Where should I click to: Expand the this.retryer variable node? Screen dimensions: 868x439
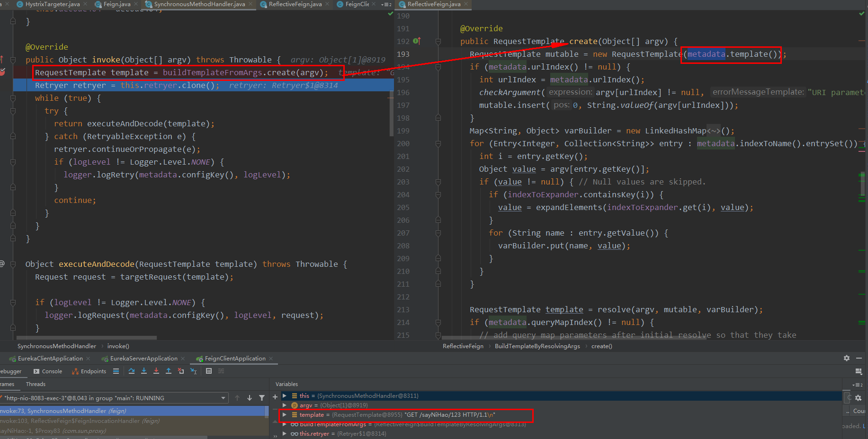(x=285, y=433)
